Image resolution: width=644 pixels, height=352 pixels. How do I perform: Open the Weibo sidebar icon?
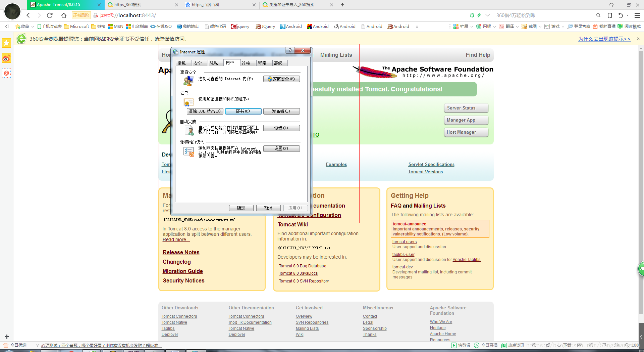[x=6, y=58]
